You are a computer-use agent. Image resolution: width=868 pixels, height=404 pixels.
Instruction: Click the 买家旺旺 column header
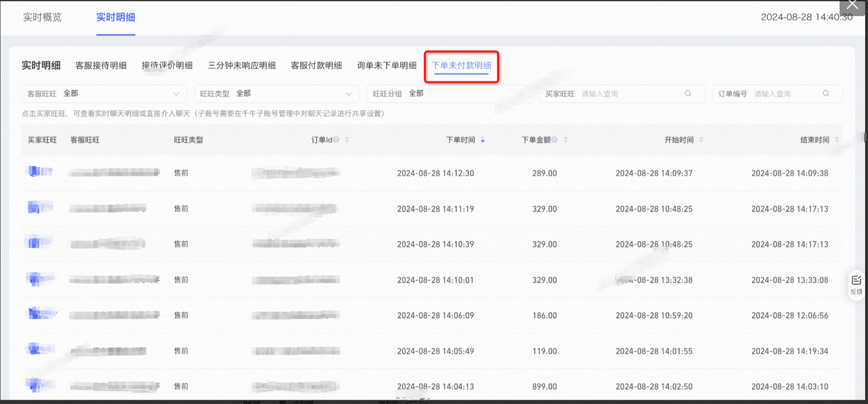pyautogui.click(x=42, y=140)
